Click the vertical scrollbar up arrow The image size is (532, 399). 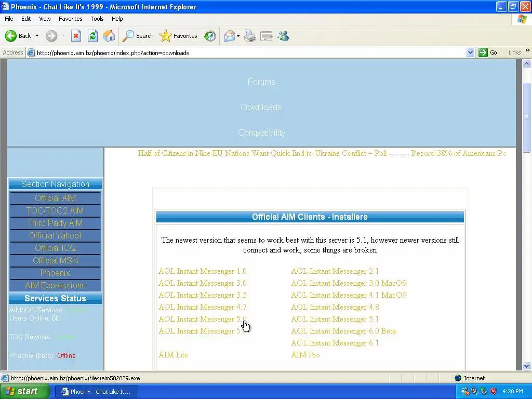click(x=527, y=64)
